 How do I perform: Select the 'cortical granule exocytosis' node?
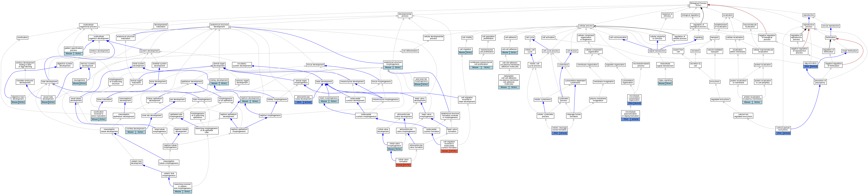point(783,130)
